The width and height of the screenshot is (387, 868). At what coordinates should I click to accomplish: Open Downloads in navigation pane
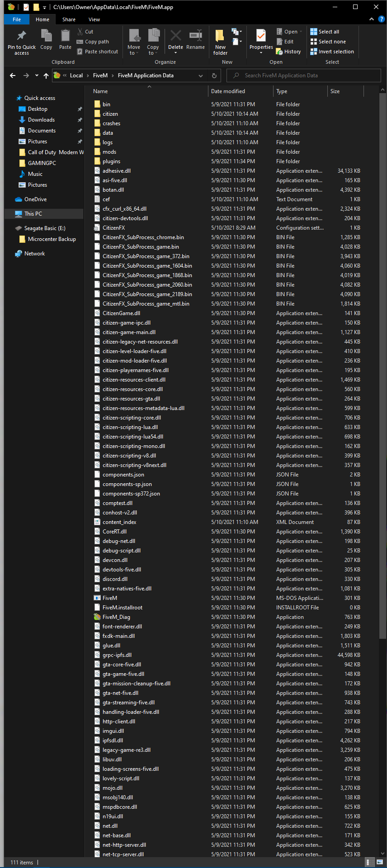pyautogui.click(x=41, y=120)
